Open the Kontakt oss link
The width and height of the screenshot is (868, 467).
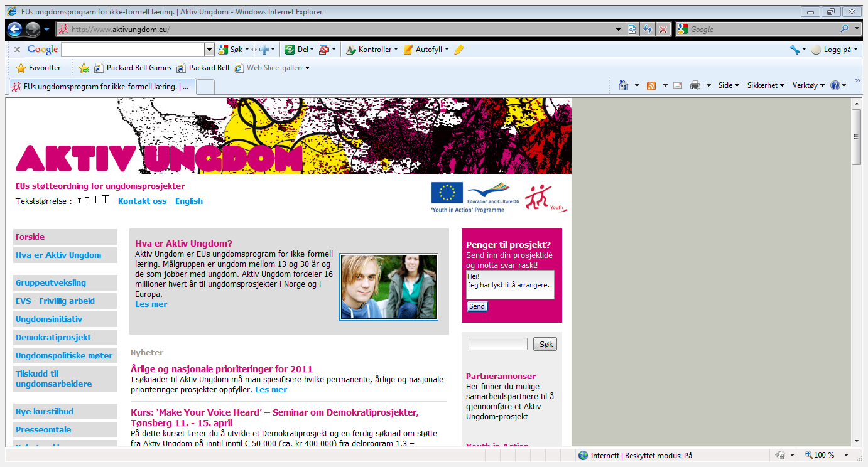pos(143,201)
